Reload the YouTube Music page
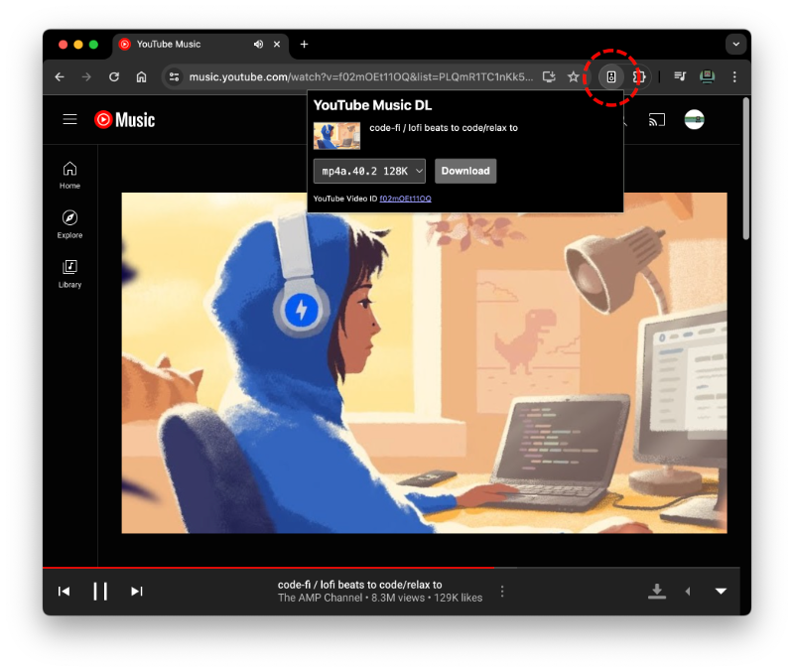794x672 pixels. point(114,77)
